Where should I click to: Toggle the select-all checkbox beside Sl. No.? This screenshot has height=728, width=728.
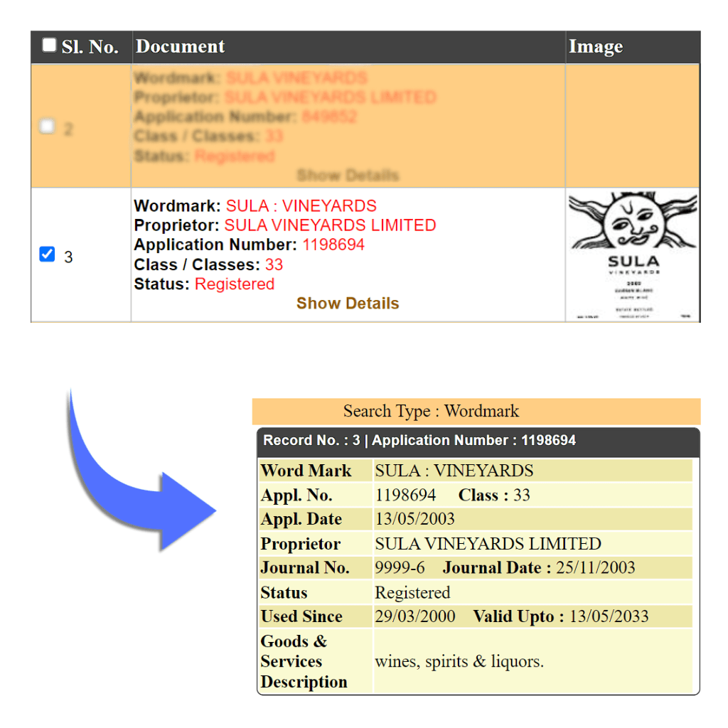click(x=49, y=45)
